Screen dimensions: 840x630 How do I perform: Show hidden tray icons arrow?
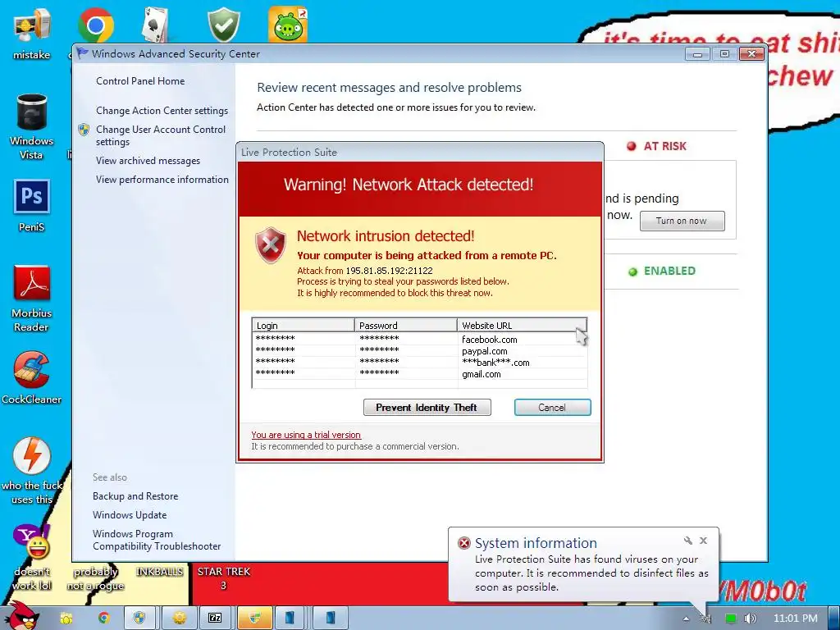(x=687, y=619)
